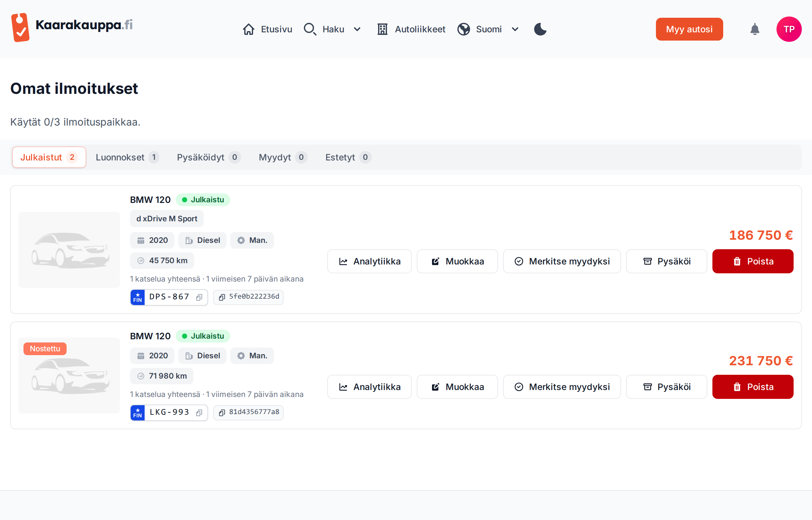The image size is (812, 520).
Task: Delete the 231 750 € listing with Poista
Action: click(753, 387)
